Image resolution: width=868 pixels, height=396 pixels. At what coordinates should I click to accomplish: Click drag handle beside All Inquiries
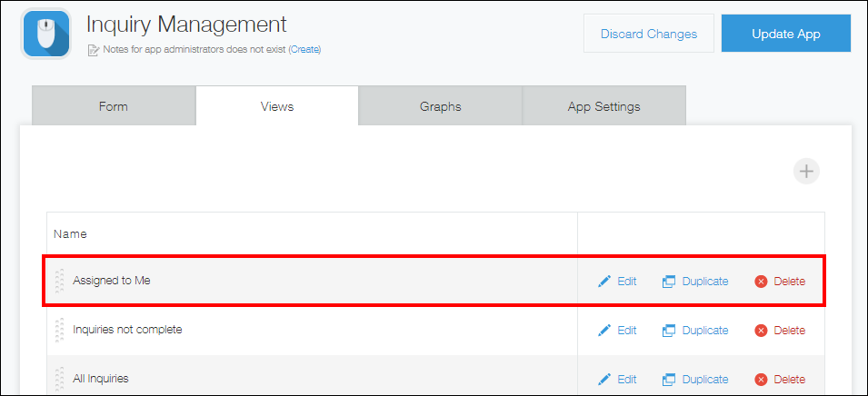60,380
